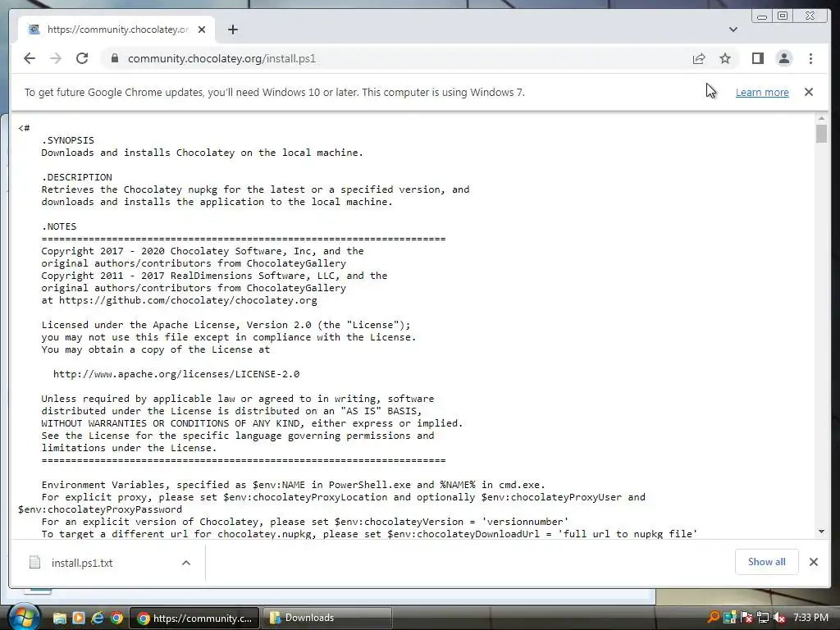This screenshot has width=840, height=630.
Task: Close the community.chocolatey tab
Action: [x=202, y=30]
